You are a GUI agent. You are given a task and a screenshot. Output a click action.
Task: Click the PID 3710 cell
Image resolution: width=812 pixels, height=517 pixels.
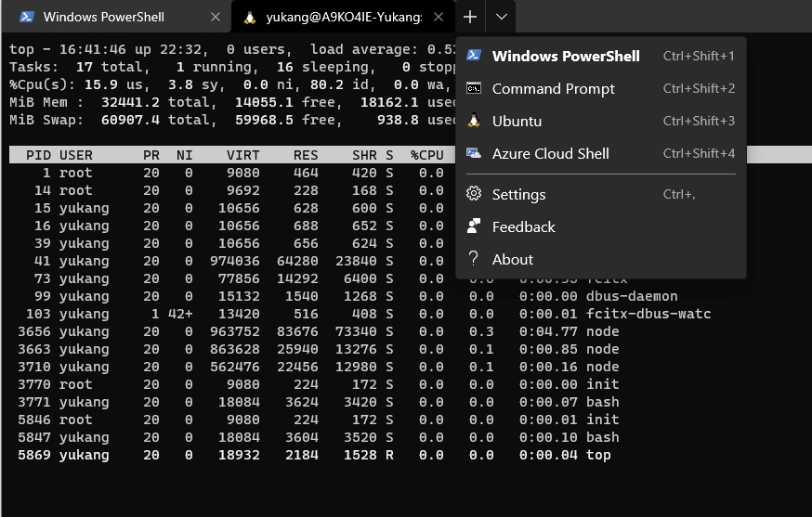pyautogui.click(x=34, y=367)
